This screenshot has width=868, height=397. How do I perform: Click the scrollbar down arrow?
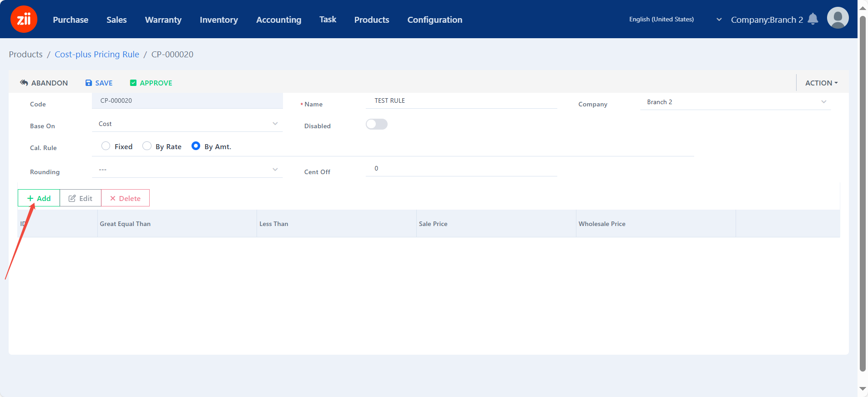click(x=863, y=389)
